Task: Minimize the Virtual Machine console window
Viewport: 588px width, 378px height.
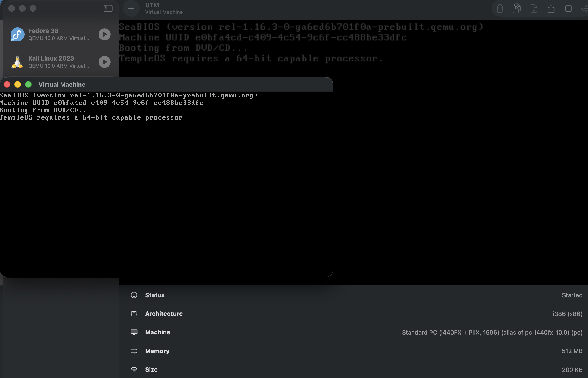Action: pos(18,84)
